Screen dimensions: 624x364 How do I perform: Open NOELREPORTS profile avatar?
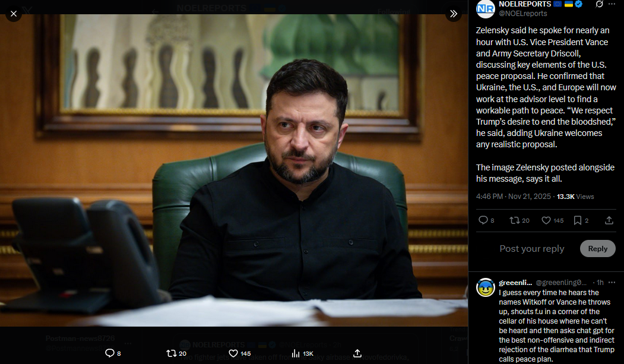click(486, 9)
